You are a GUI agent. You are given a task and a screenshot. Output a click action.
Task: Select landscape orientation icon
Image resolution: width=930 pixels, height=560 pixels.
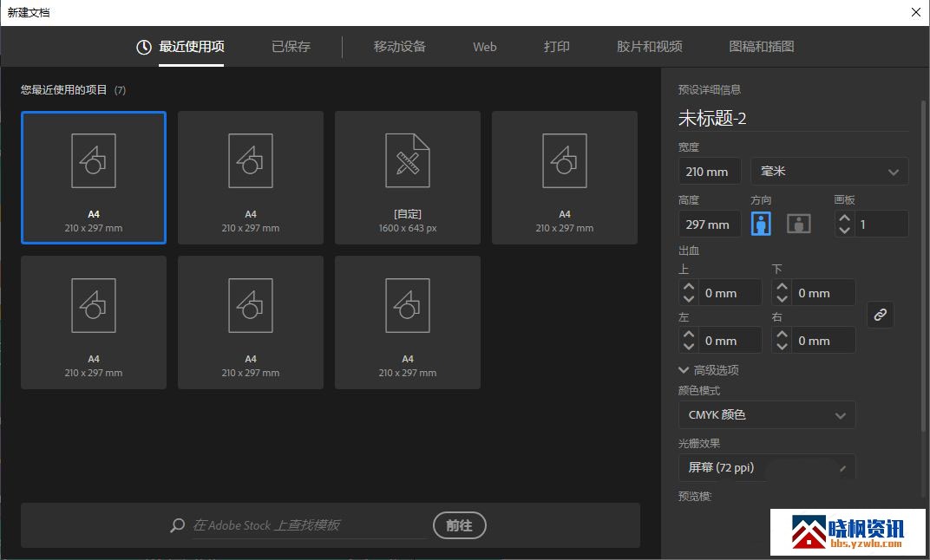(798, 224)
